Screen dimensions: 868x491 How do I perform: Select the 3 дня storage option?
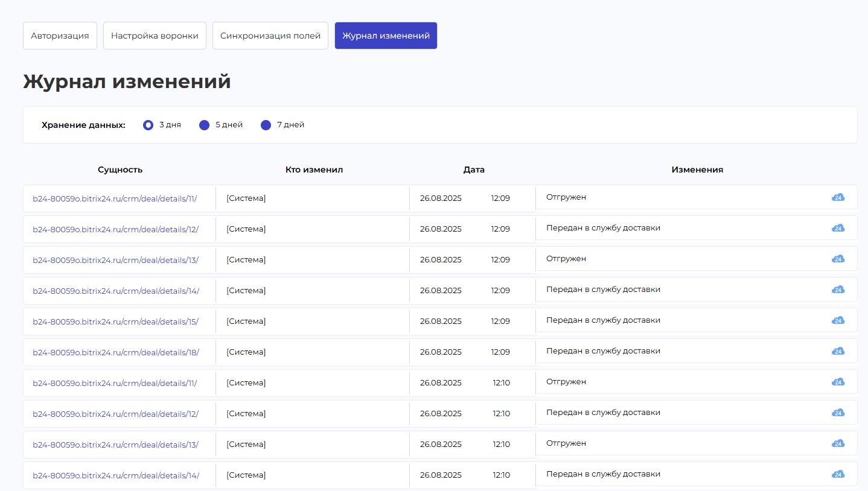click(148, 125)
